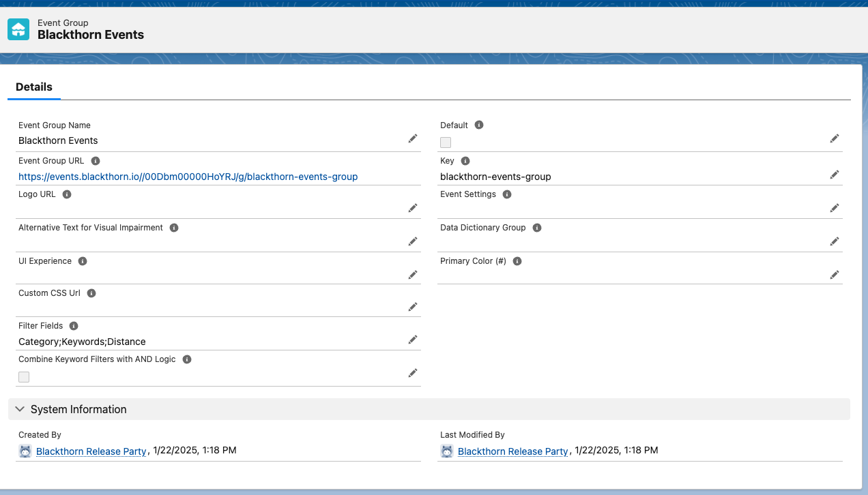Show help info for Default
Viewport: 868px width, 495px height.
[x=479, y=125]
